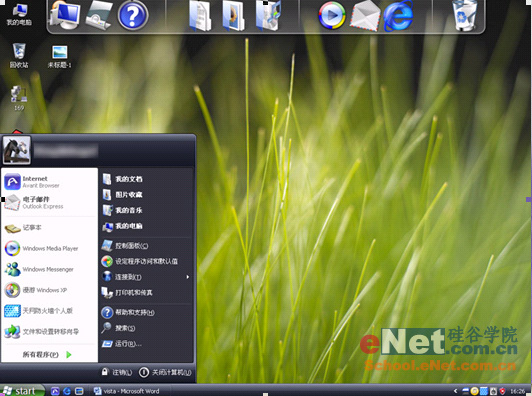Click the show desktop quick launch icon
The height and width of the screenshot is (396, 532).
click(79, 391)
